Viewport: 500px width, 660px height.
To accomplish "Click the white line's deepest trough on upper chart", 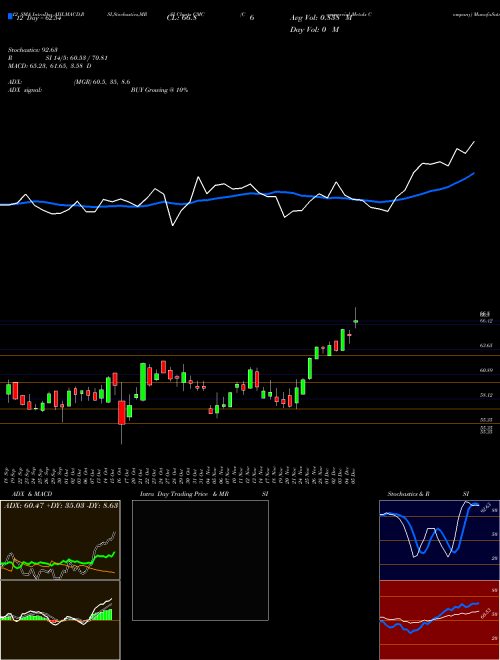I will tap(173, 226).
